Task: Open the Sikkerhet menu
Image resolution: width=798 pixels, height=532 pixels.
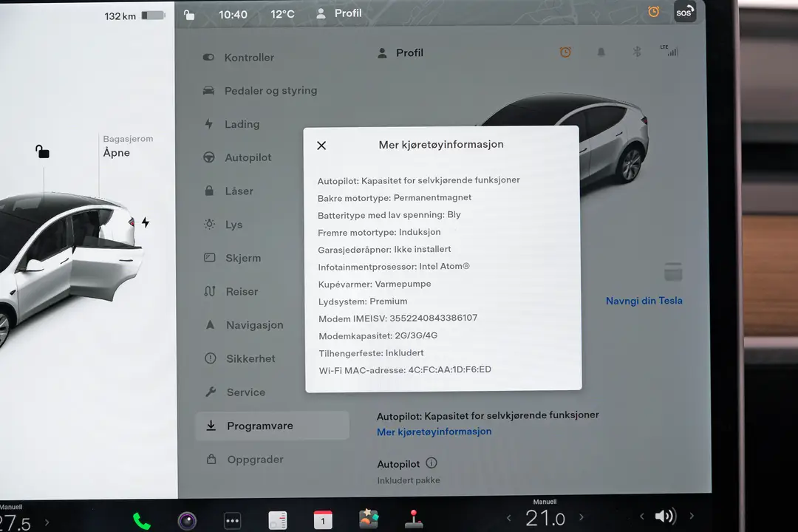Action: point(239,358)
